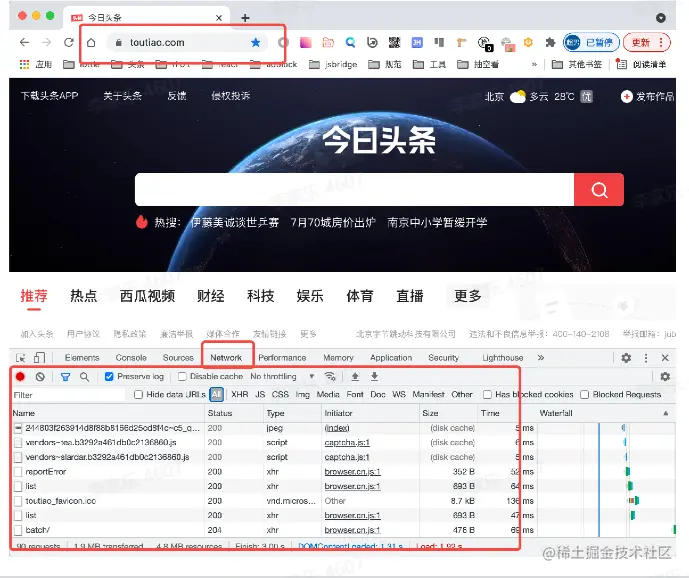Viewport: 689px width, 578px height.
Task: Focus the network Filter input
Action: coord(69,395)
